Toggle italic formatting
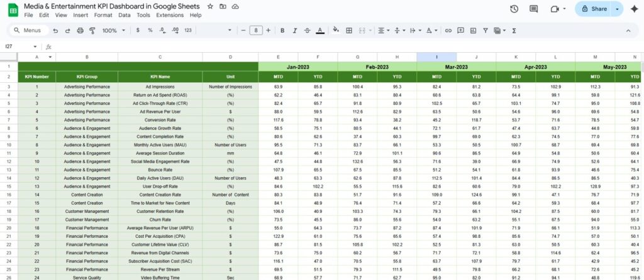644x280 pixels. [x=294, y=30]
